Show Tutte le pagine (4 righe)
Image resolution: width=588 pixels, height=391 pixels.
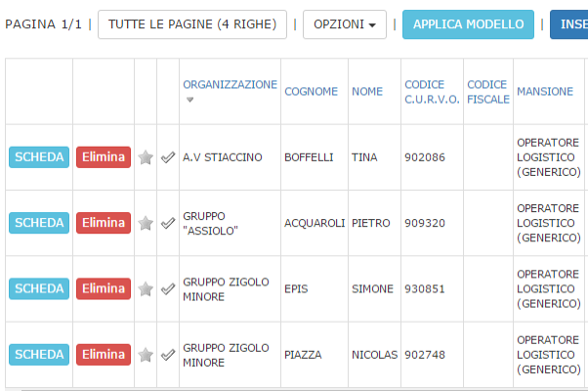point(192,24)
